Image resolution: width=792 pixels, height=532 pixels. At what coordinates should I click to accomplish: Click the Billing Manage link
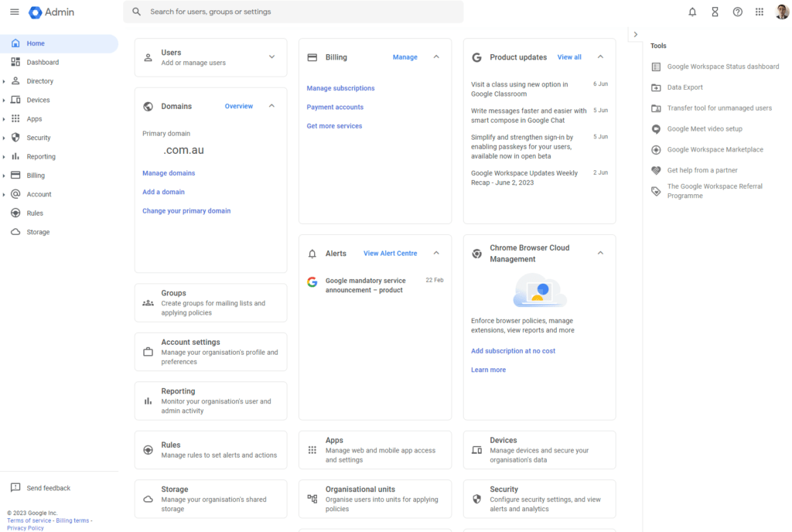[x=405, y=57]
